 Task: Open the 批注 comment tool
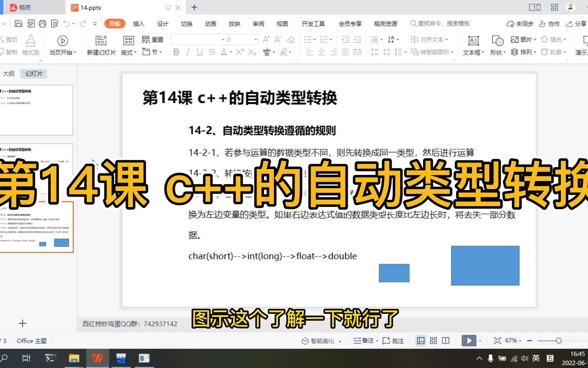(x=394, y=340)
